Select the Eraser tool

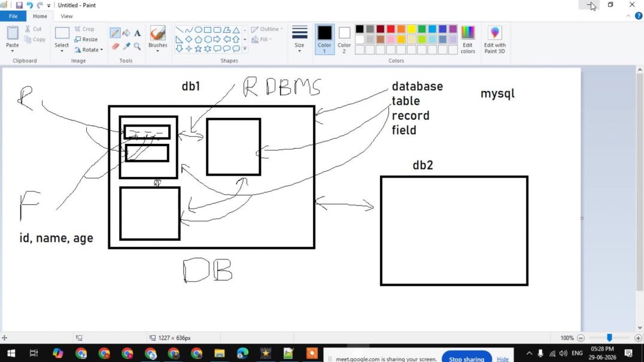pyautogui.click(x=115, y=47)
